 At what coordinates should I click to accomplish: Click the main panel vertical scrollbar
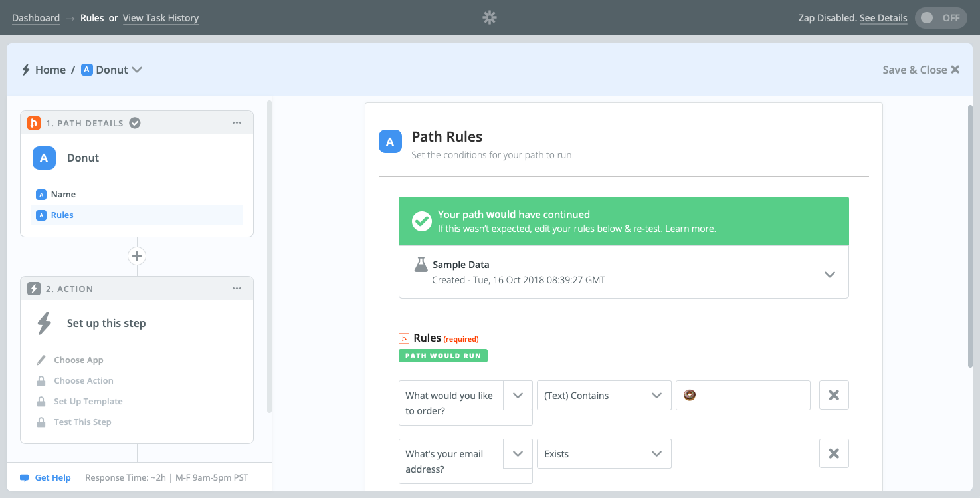[970, 236]
